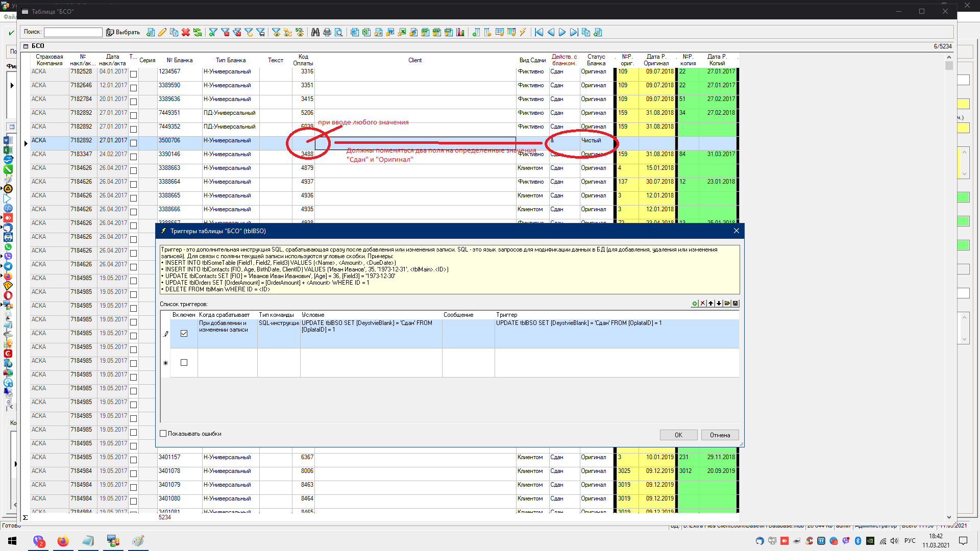Uncheck the enabled checkbox of first trigger
Viewport: 980px width, 551px height.
[x=184, y=333]
